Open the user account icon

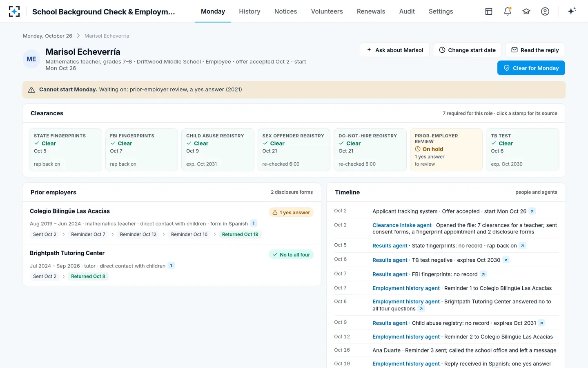(545, 11)
